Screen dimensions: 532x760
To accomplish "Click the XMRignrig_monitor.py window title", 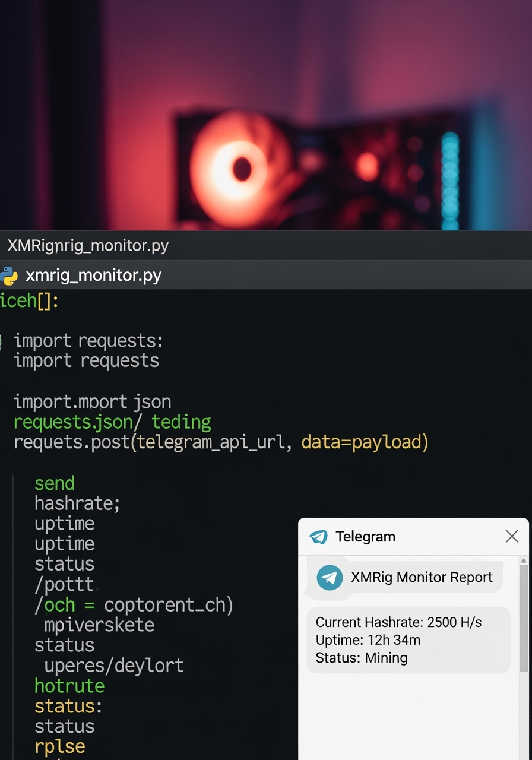I will (88, 246).
